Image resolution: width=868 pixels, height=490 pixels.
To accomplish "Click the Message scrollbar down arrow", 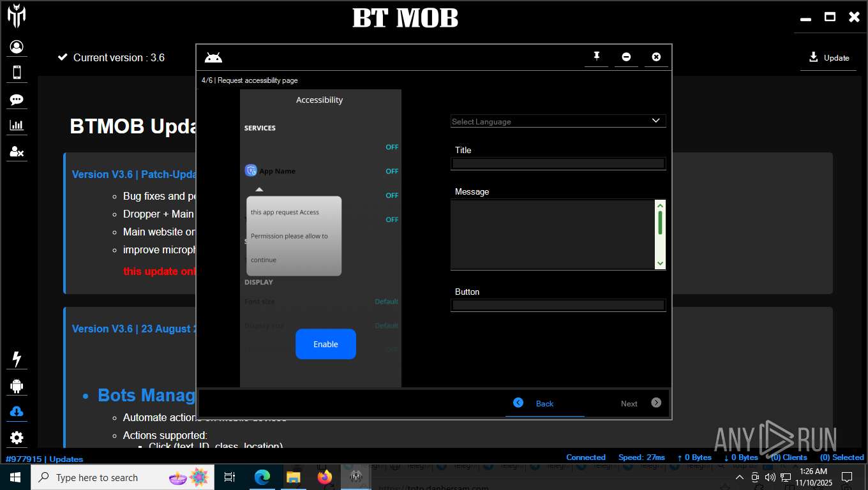I will pos(660,263).
